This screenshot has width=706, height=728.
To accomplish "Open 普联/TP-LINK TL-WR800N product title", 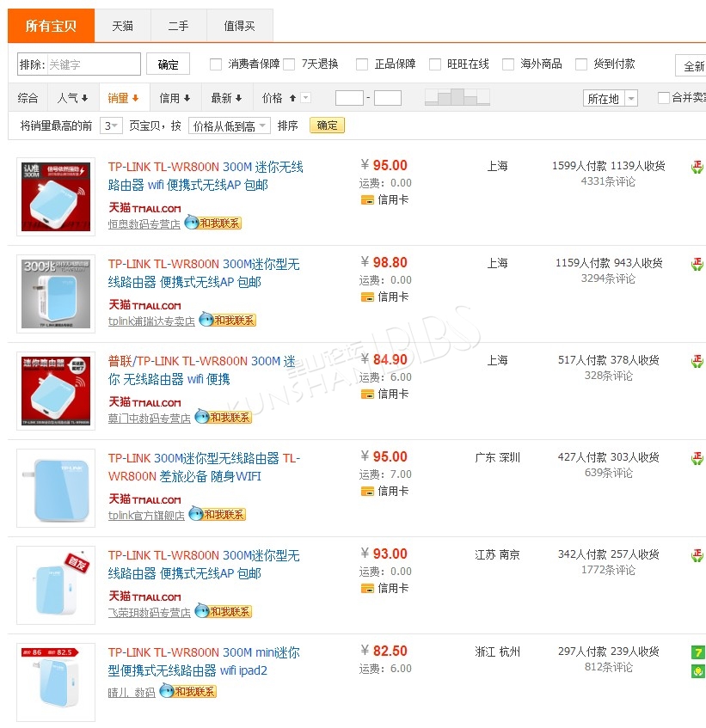I will coord(202,370).
